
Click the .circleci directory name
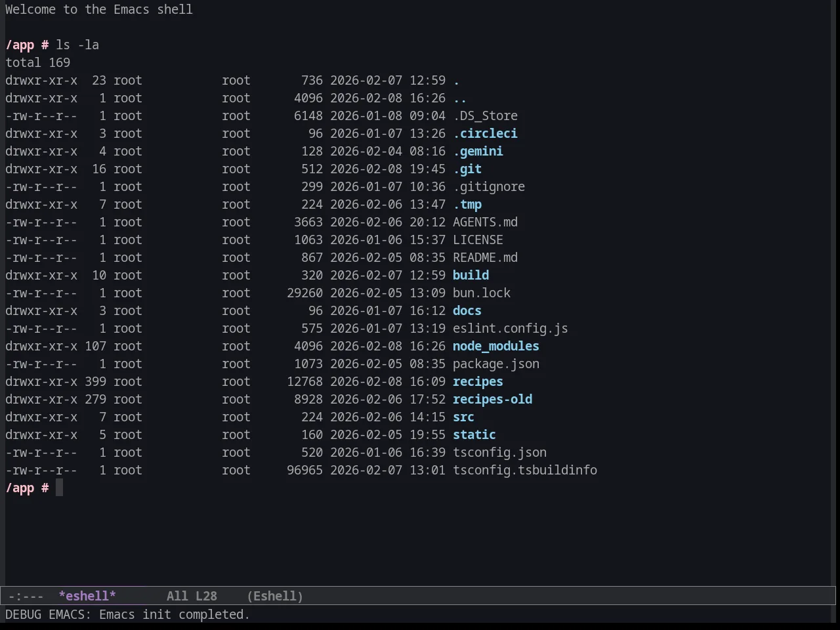[485, 133]
